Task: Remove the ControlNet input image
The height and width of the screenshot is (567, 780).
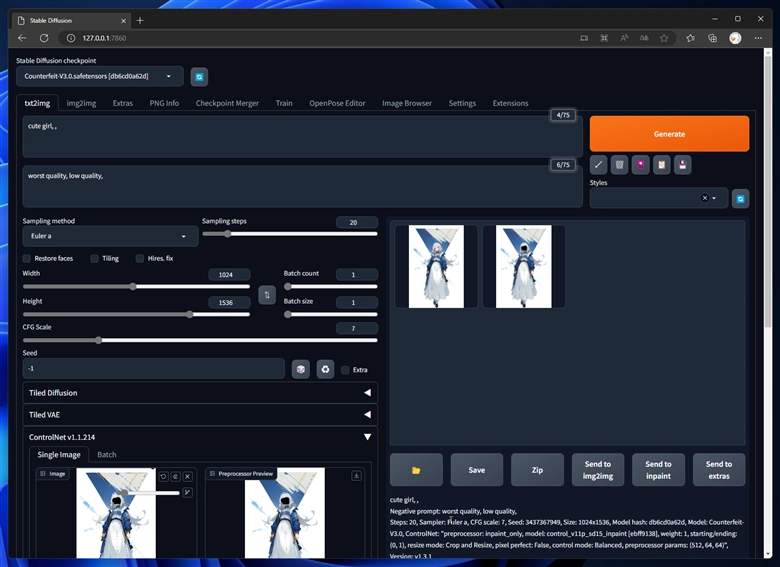Action: [x=187, y=476]
